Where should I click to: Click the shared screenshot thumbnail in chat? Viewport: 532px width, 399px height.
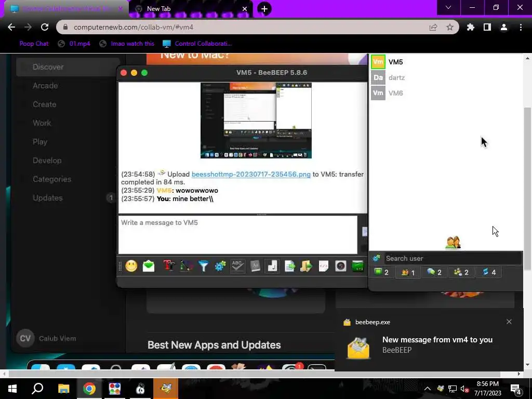256,121
